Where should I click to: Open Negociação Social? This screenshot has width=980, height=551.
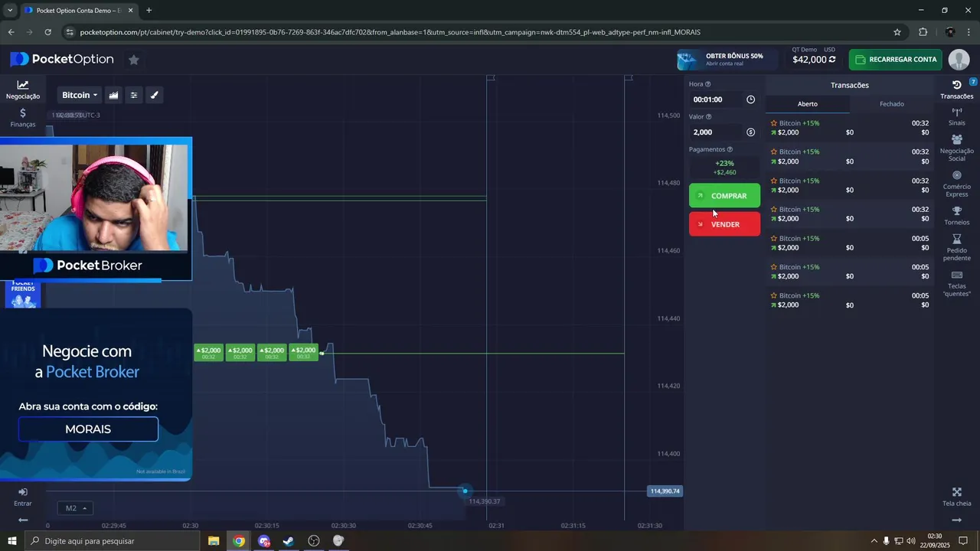[956, 148]
